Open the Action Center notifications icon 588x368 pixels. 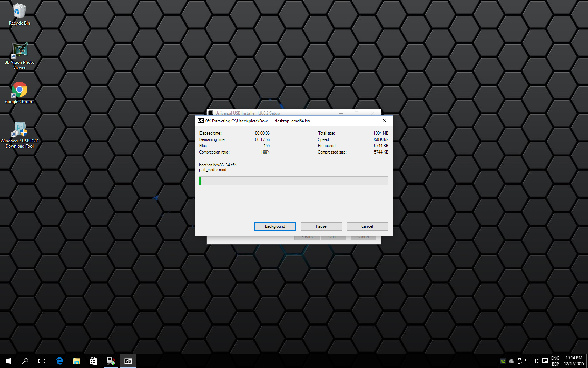(x=545, y=361)
